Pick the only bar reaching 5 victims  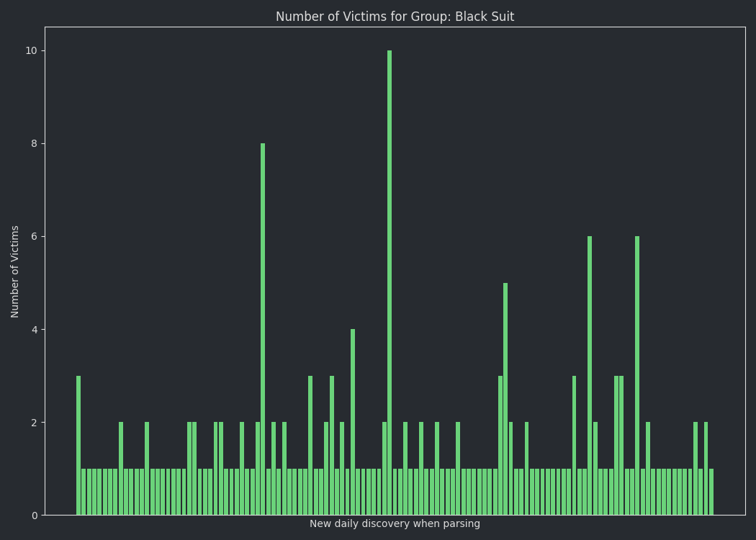(505, 399)
